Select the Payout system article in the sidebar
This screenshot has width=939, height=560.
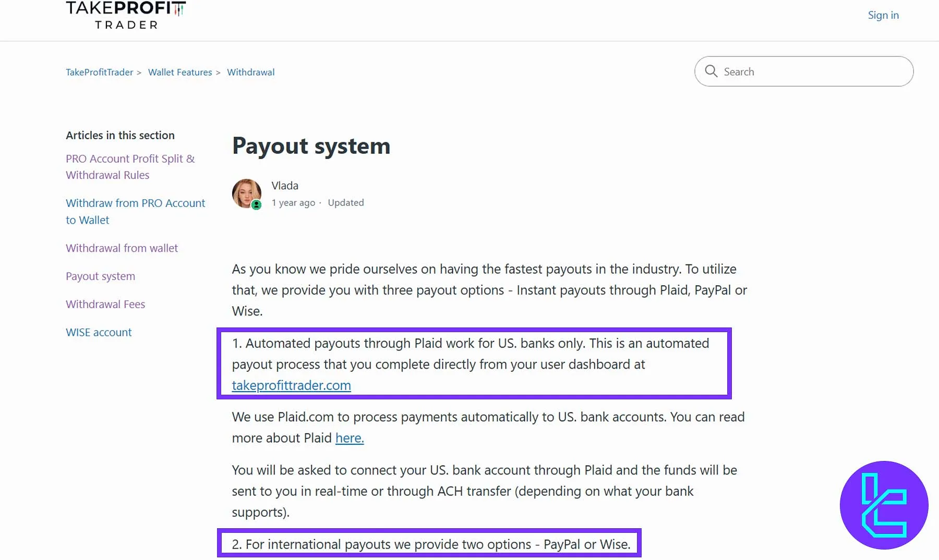(x=100, y=276)
